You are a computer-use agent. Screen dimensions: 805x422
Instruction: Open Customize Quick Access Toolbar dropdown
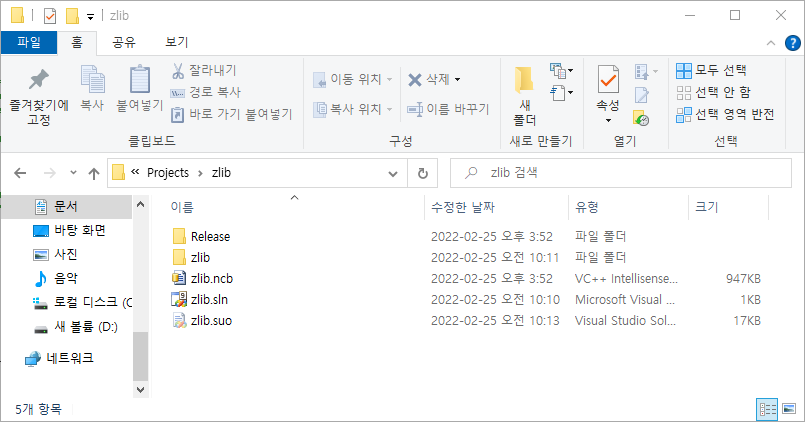pyautogui.click(x=90, y=17)
